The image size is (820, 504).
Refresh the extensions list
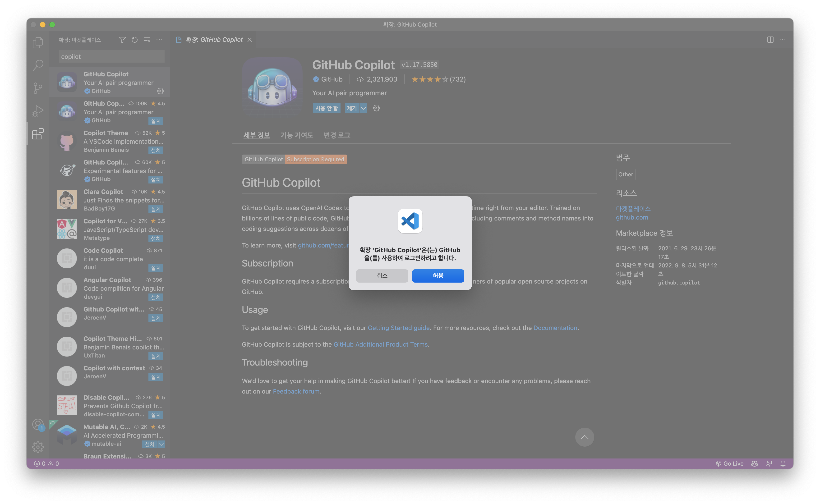tap(135, 40)
